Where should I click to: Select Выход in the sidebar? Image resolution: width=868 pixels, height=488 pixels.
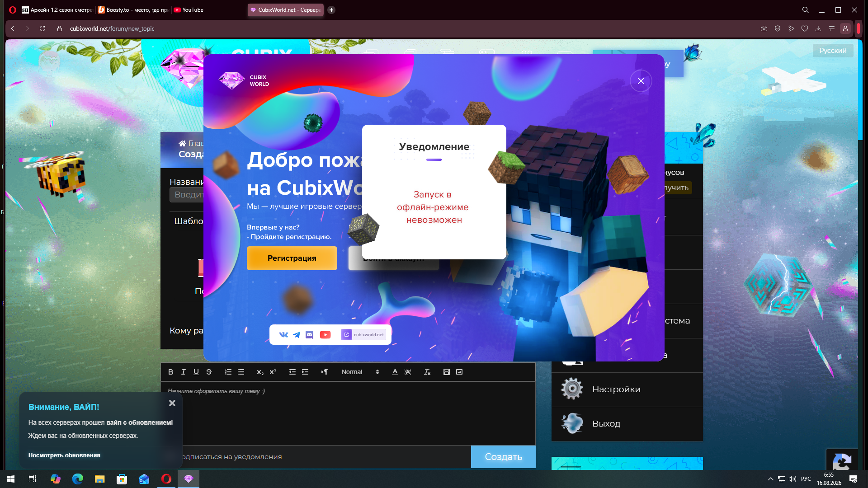tap(627, 424)
